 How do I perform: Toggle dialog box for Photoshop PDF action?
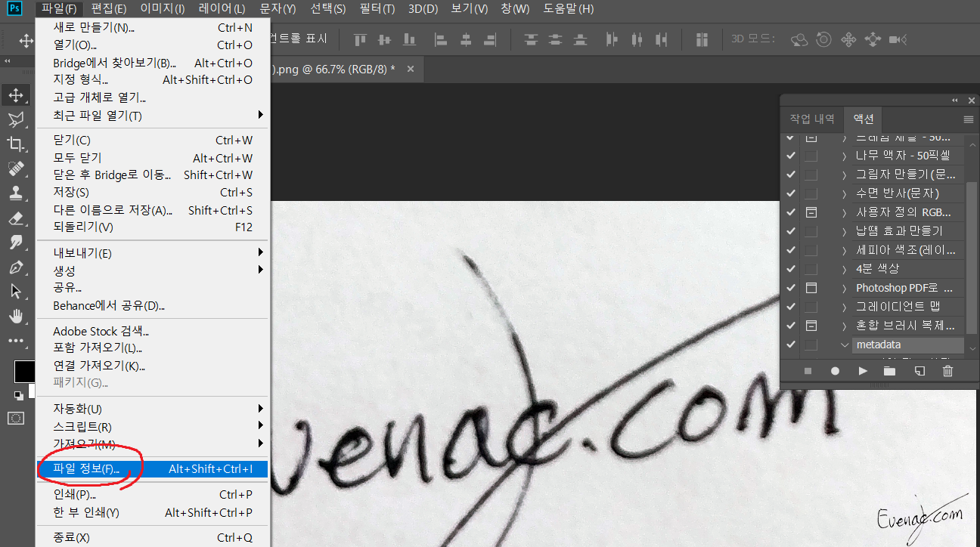(x=811, y=288)
